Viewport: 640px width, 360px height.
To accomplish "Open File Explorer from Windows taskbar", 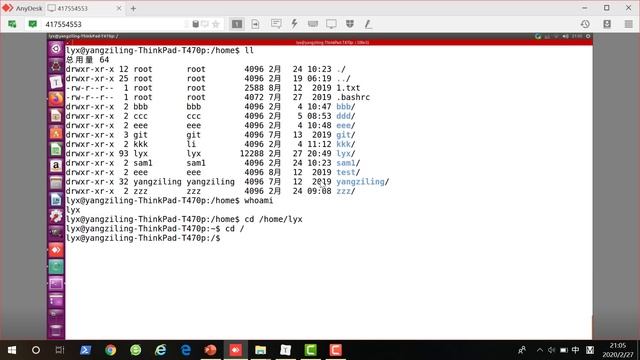I will tap(260, 350).
